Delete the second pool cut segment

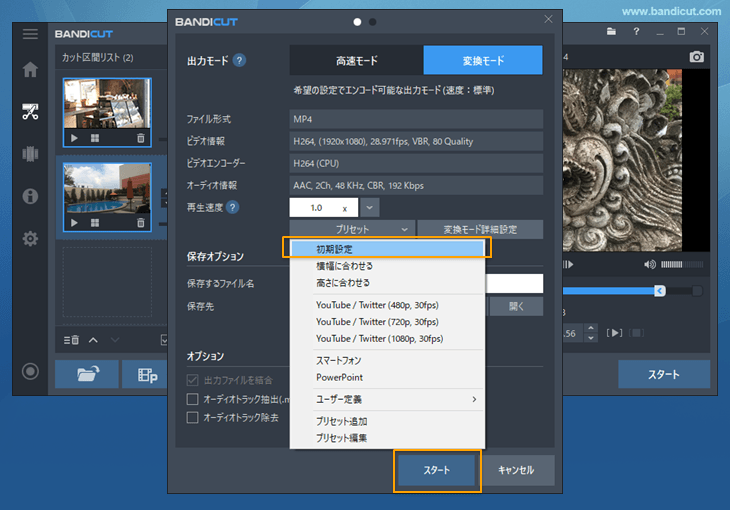pos(141,223)
